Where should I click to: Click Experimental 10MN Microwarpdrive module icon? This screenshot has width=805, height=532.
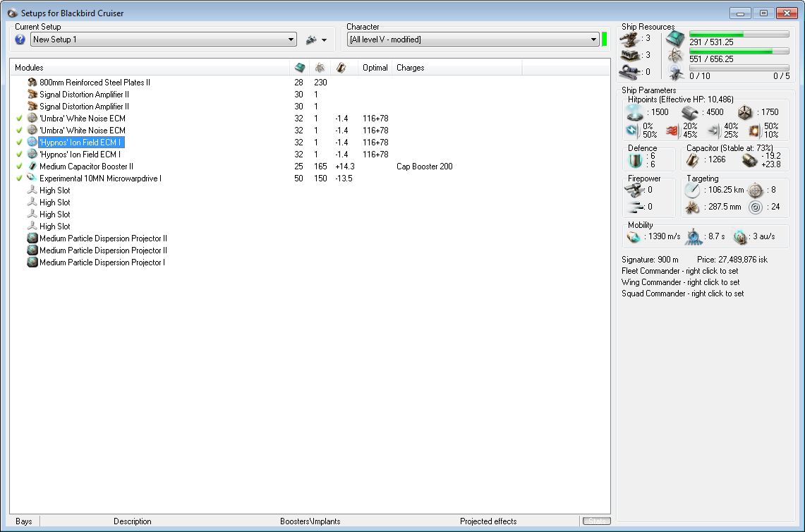[x=32, y=179]
